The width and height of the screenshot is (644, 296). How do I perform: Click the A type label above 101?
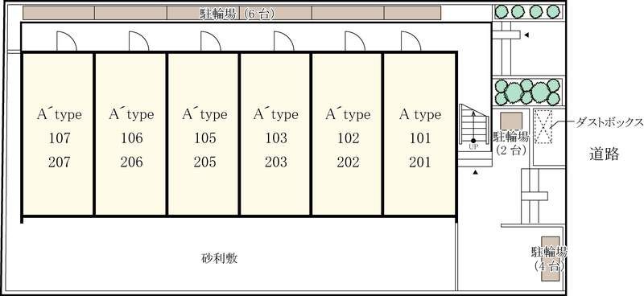click(x=420, y=114)
